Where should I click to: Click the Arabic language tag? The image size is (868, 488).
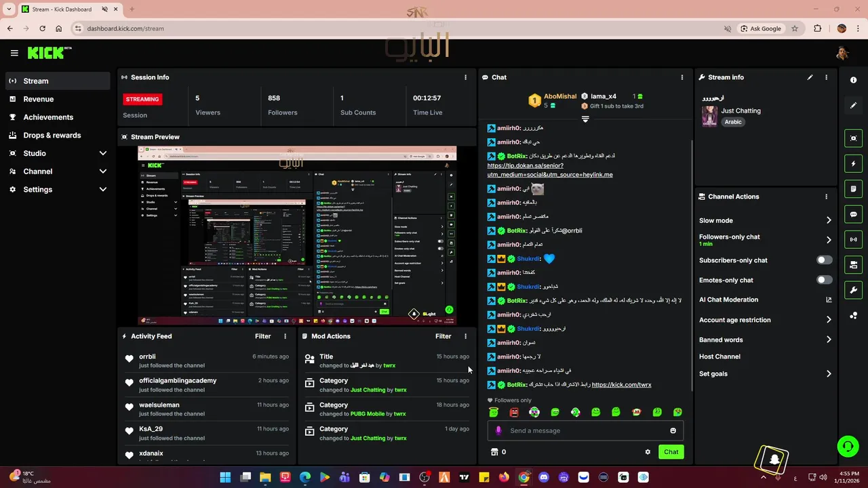pos(733,122)
